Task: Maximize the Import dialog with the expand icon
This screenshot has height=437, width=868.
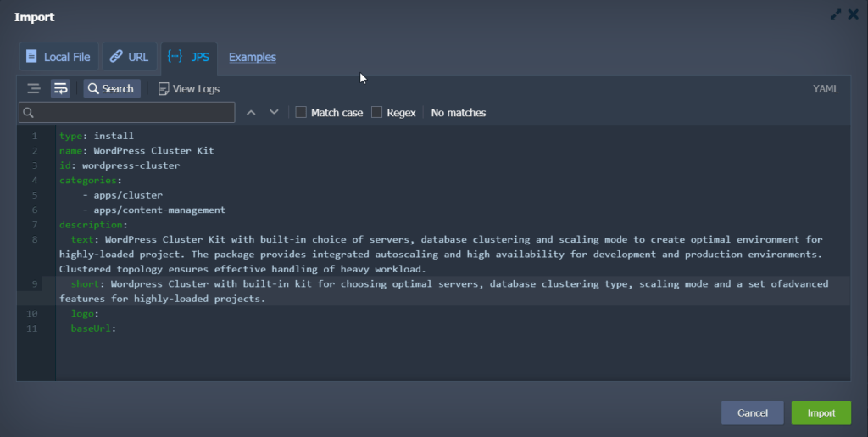Action: click(x=836, y=15)
